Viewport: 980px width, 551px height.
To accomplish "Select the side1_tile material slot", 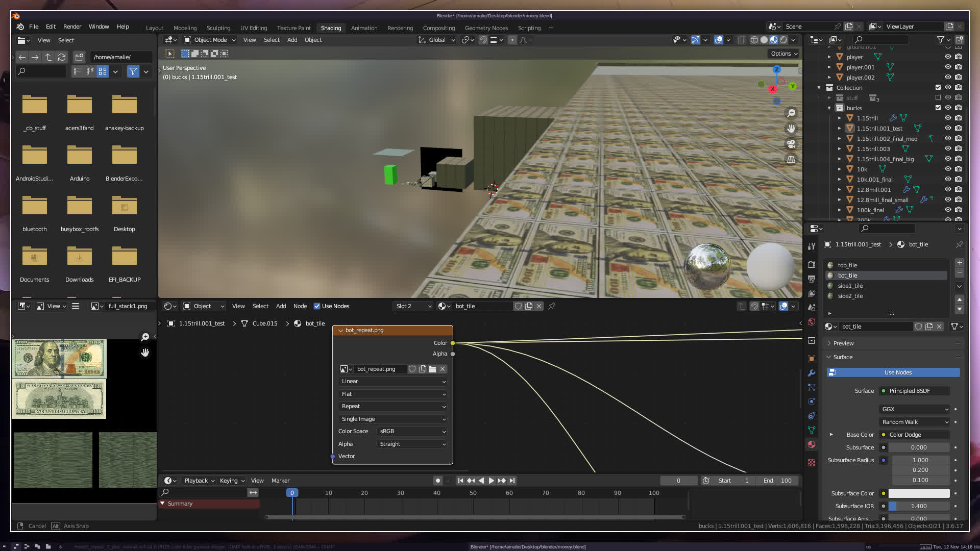I will point(850,286).
